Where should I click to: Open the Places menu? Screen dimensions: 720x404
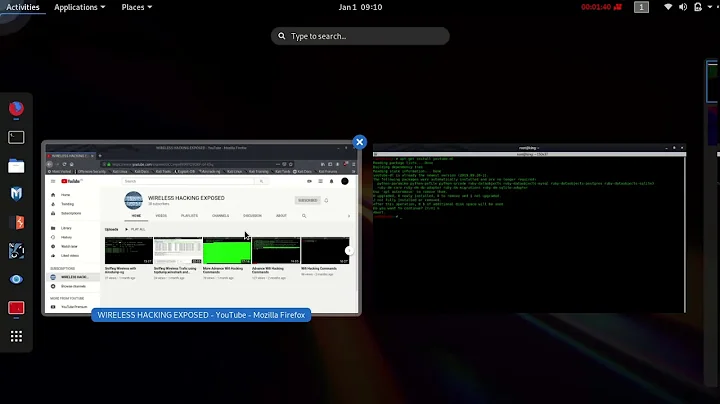pos(136,7)
